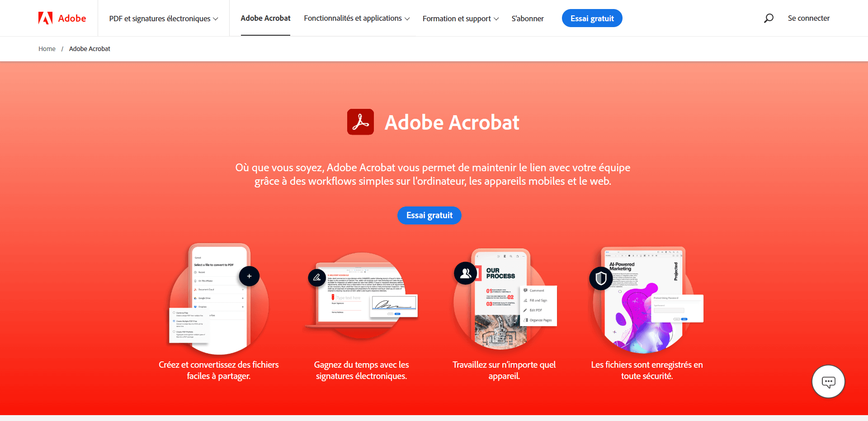Screen dimensions: 868x421
Task: Click the signature pen circle icon
Action: 317,277
